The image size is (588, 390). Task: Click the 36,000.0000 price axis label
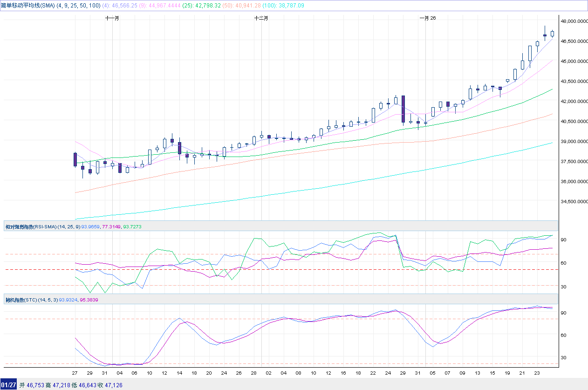[x=573, y=182]
